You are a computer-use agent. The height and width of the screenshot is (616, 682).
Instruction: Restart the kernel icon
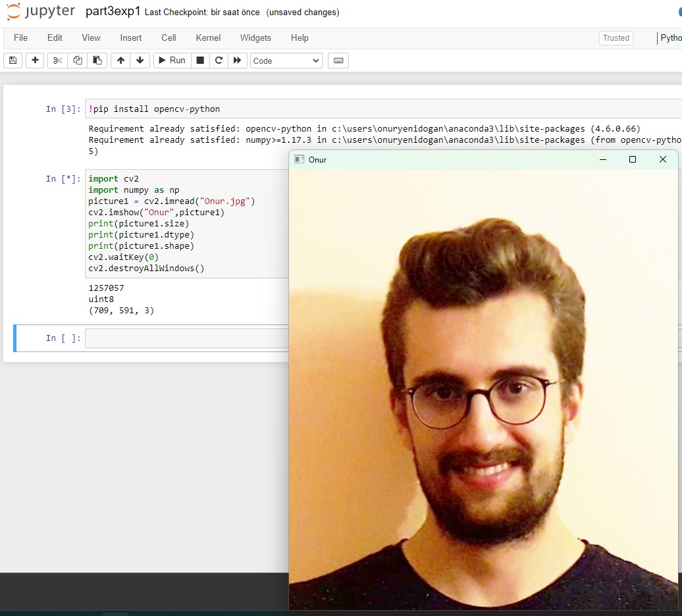(x=219, y=61)
